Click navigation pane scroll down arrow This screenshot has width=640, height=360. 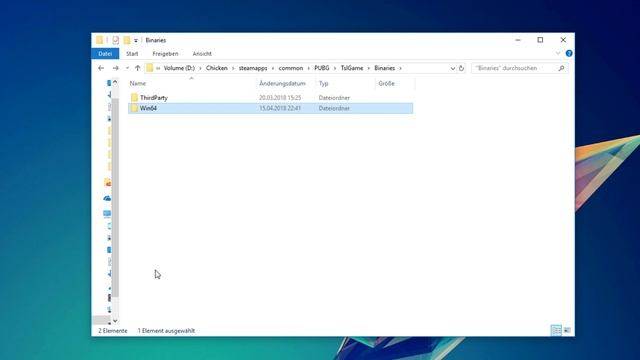click(115, 321)
